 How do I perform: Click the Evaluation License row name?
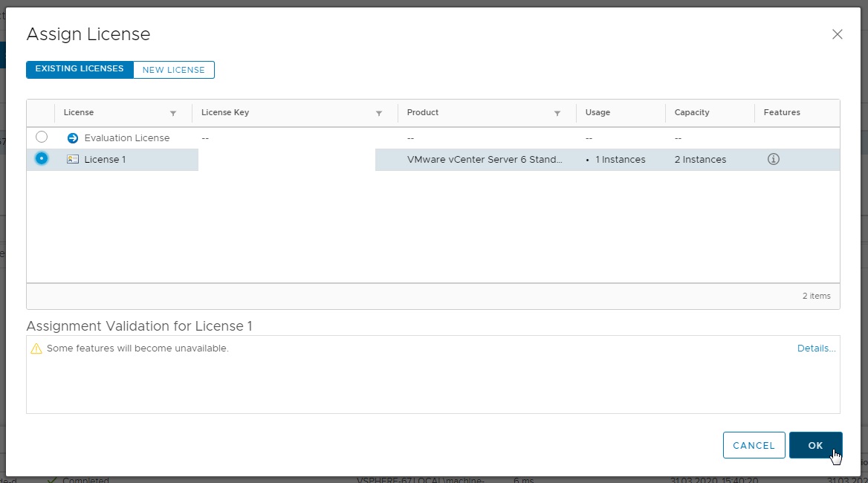click(127, 138)
